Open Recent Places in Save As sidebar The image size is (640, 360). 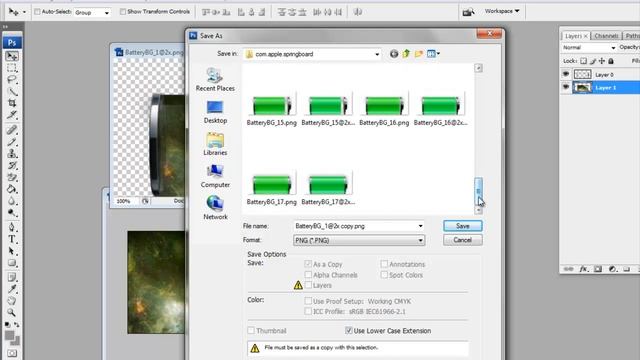(215, 80)
